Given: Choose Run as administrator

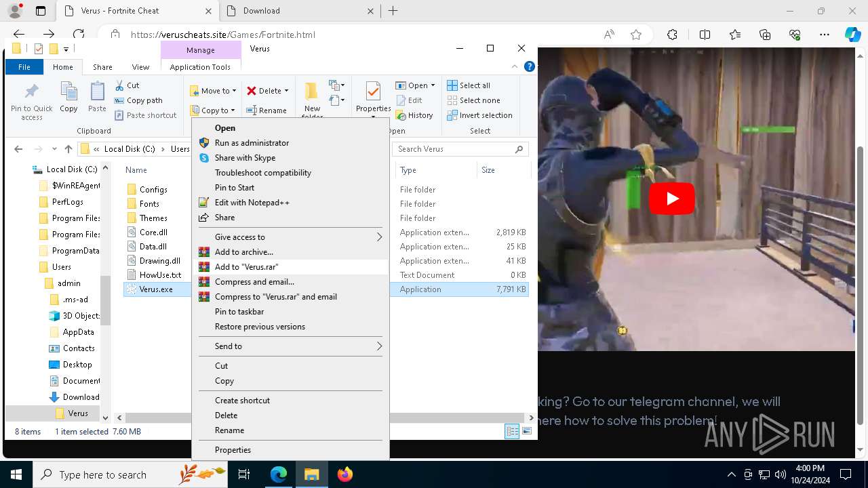Looking at the screenshot, I should [252, 143].
